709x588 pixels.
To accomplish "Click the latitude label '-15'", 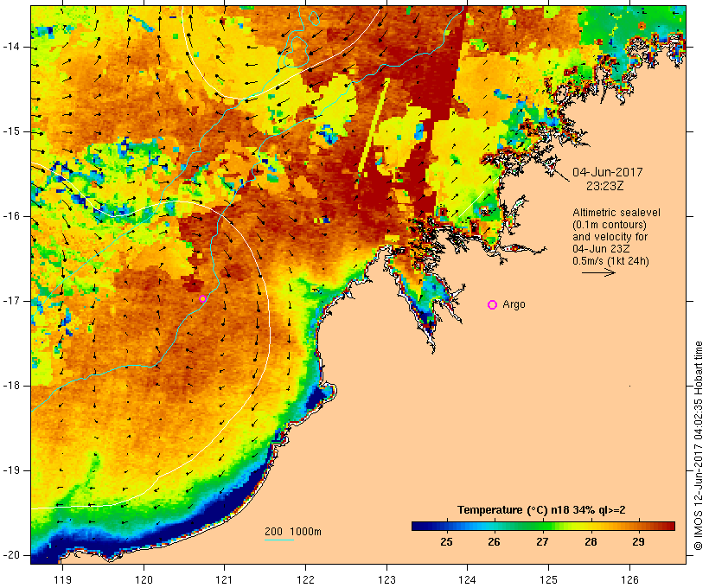I will (11, 131).
